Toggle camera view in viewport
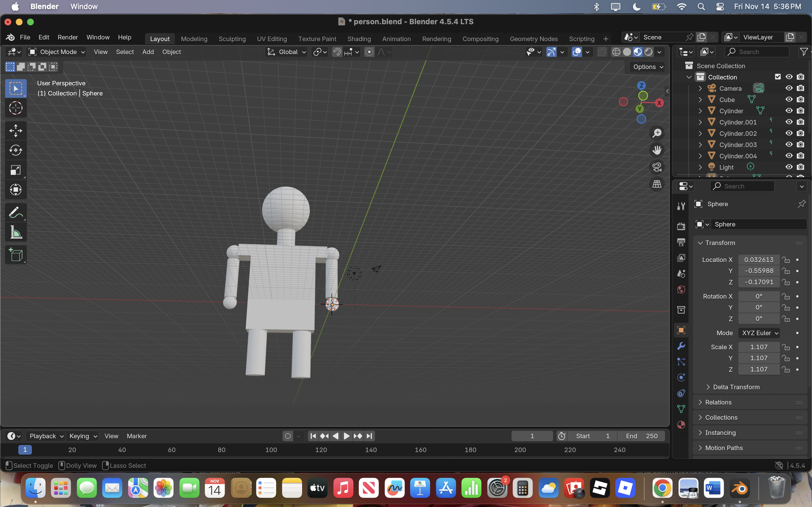The height and width of the screenshot is (507, 812). (x=657, y=167)
